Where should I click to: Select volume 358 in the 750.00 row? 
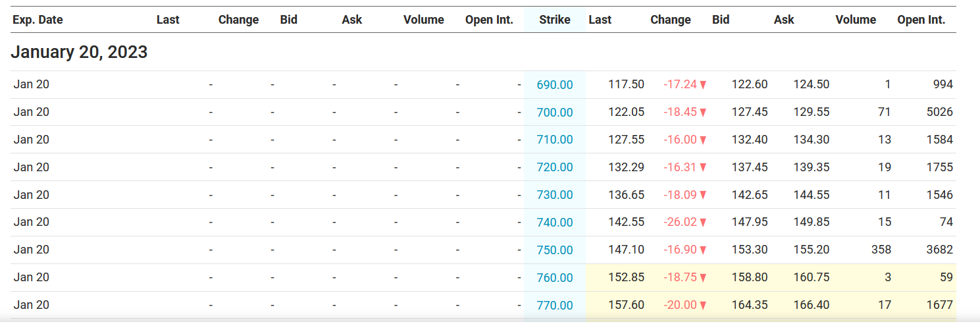(881, 250)
